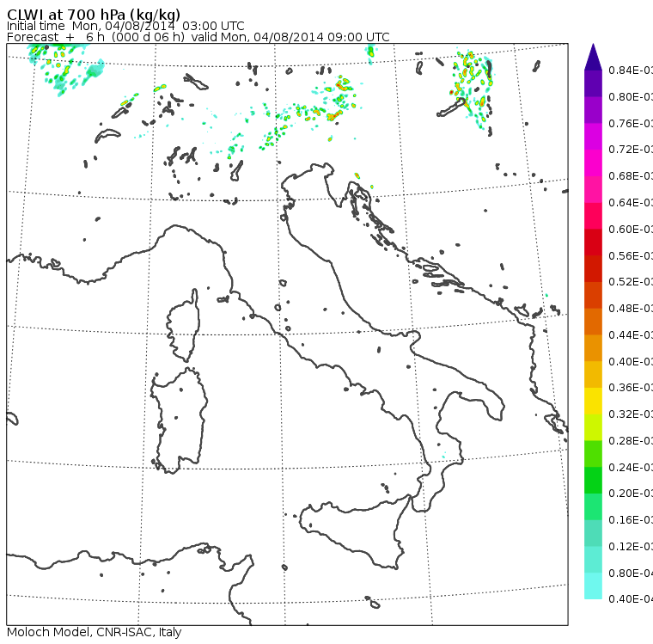Select the color band between 0.64E-03 and 0.68E-03
Image resolution: width=653 pixels, height=644 pixels.
[593, 189]
